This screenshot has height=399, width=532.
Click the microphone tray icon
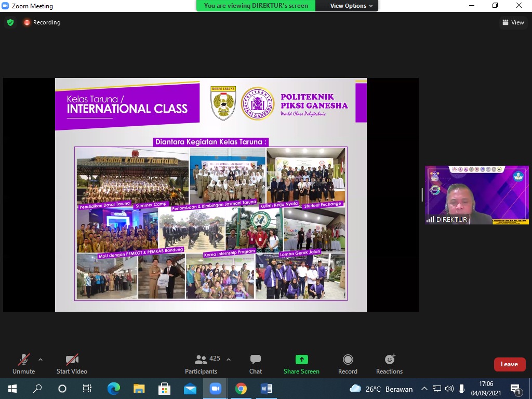tap(461, 389)
